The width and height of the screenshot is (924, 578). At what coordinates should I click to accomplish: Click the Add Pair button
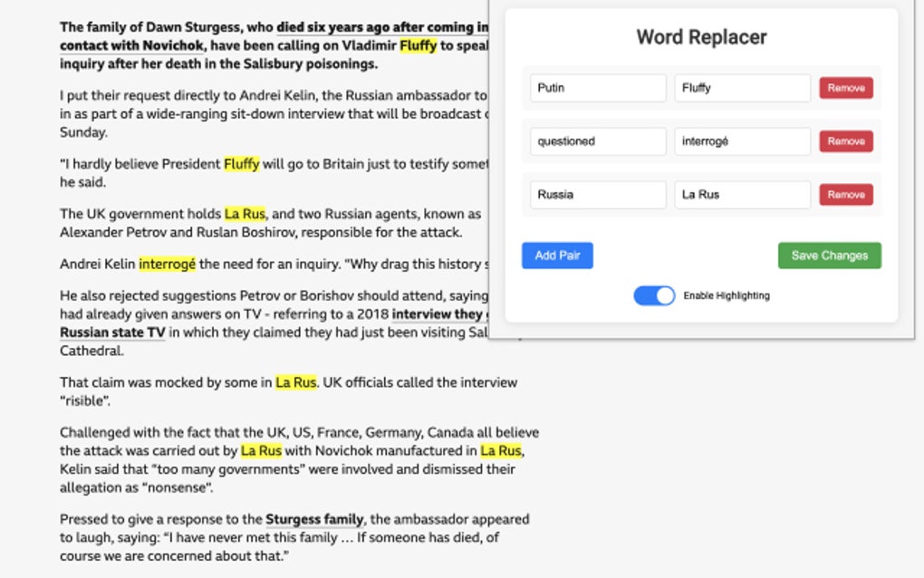555,255
